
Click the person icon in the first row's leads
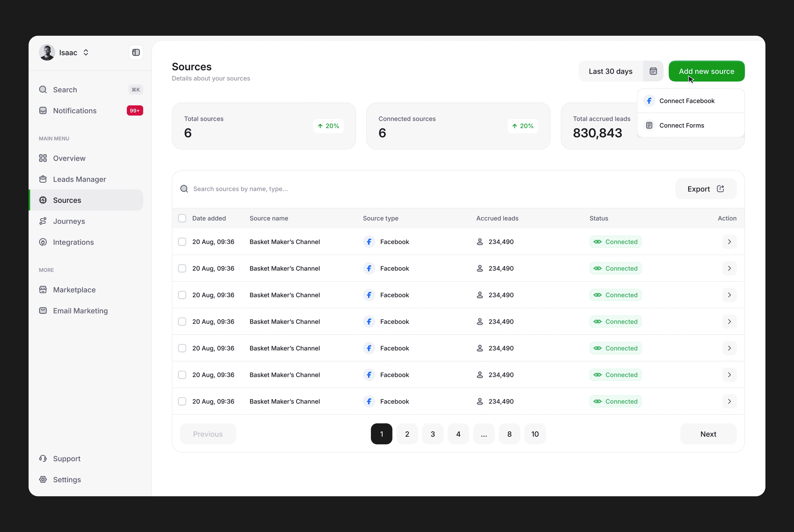tap(480, 242)
